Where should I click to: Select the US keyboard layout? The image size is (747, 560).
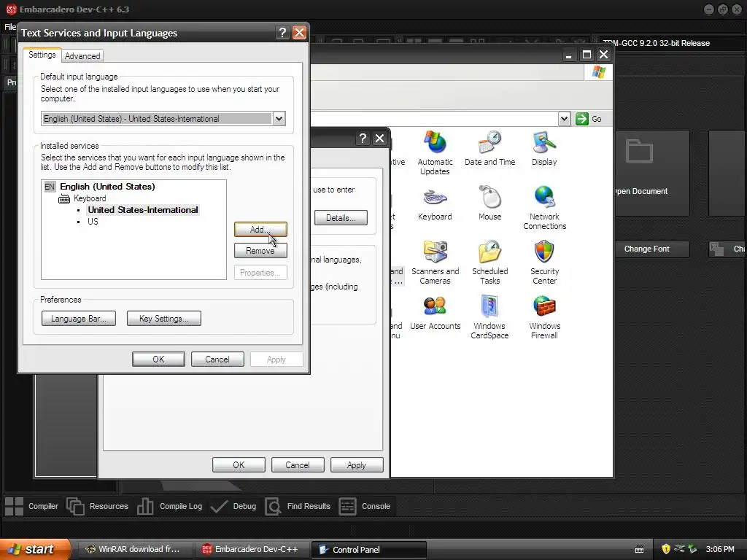93,222
